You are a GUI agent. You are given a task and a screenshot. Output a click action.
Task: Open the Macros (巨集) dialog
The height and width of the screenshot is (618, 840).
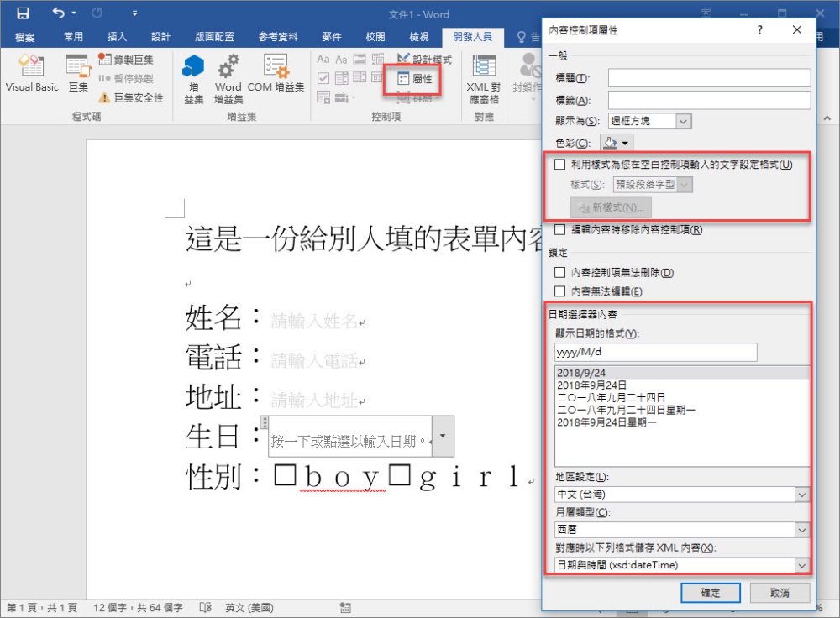[x=78, y=73]
